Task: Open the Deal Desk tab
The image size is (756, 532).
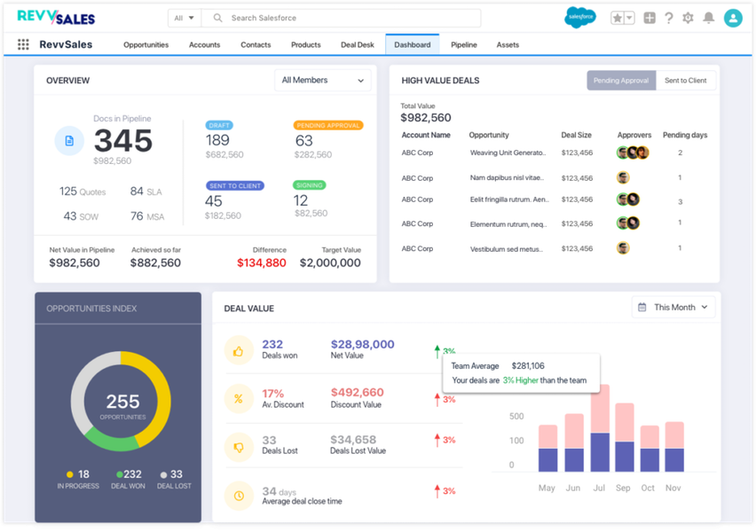Action: click(357, 44)
